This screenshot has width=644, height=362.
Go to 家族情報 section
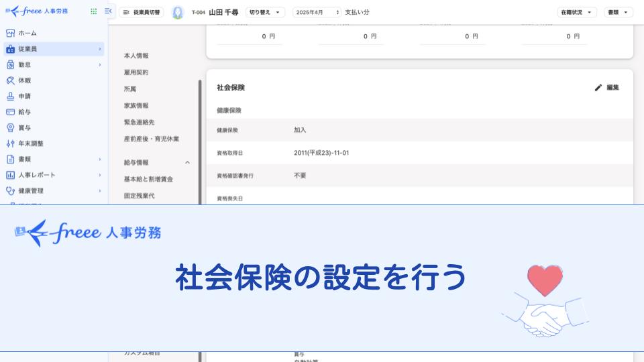(136, 105)
